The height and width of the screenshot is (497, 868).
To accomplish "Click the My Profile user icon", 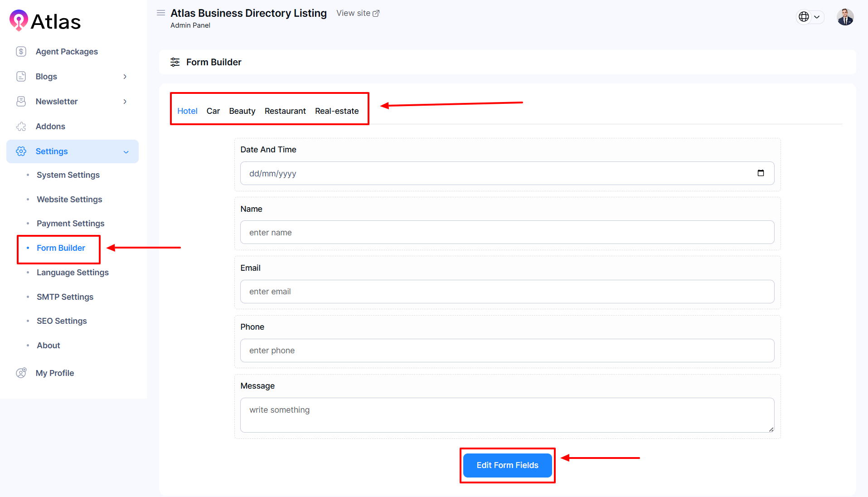I will pyautogui.click(x=21, y=373).
